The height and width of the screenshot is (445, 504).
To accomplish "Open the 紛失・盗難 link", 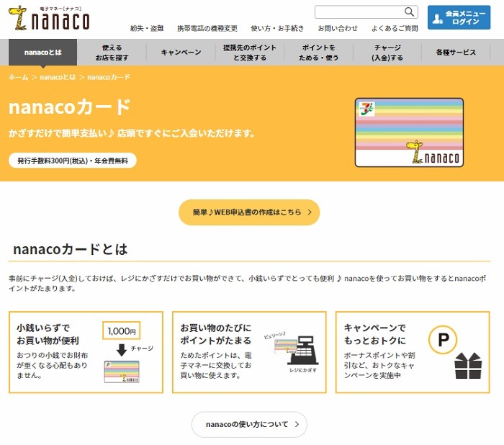I will [x=147, y=28].
